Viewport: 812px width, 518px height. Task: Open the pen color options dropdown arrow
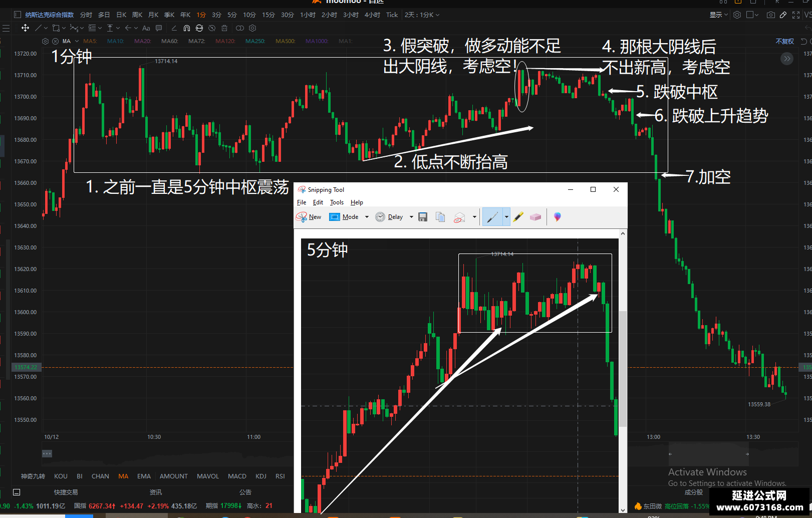(x=506, y=217)
